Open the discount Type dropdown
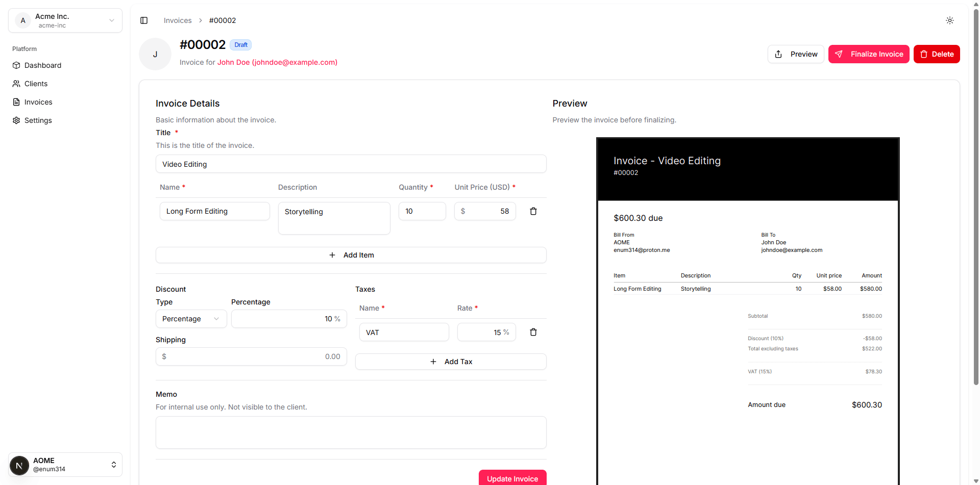 click(x=191, y=319)
